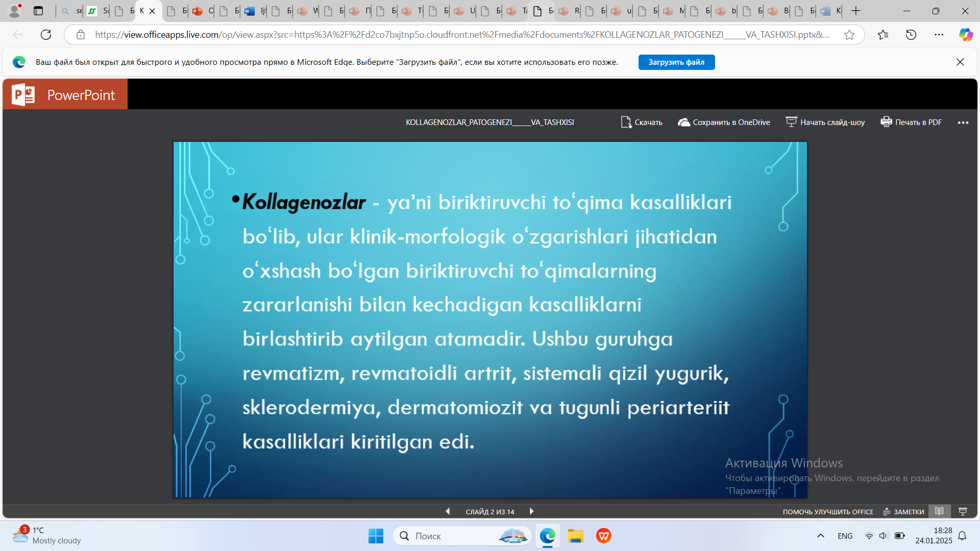Save presentation to OneDrive

click(724, 122)
